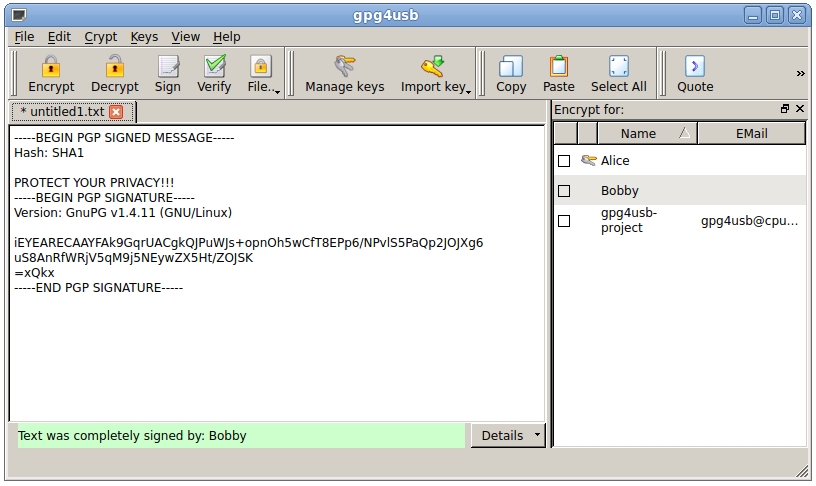Click Alice's private key pair icon
Screen dimensions: 816x486
(588, 160)
